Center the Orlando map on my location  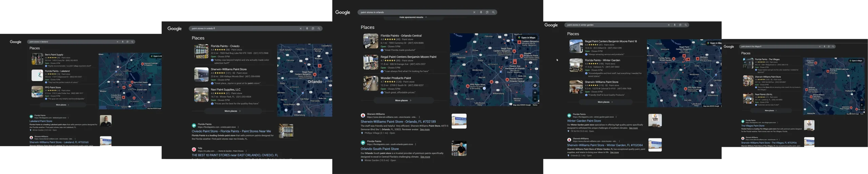click(535, 85)
